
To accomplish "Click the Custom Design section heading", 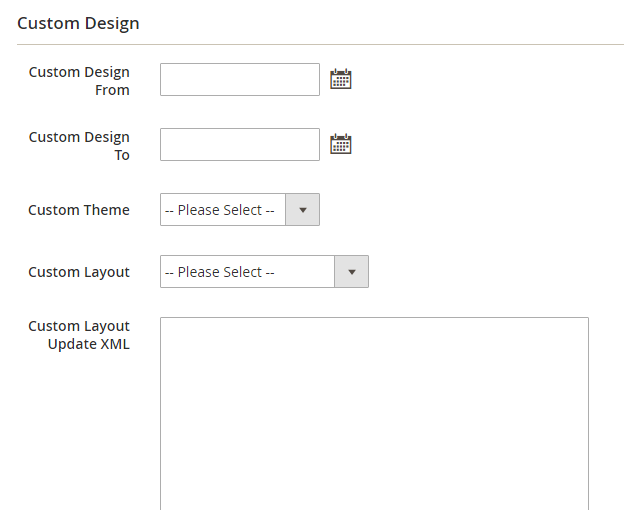I will tap(78, 23).
